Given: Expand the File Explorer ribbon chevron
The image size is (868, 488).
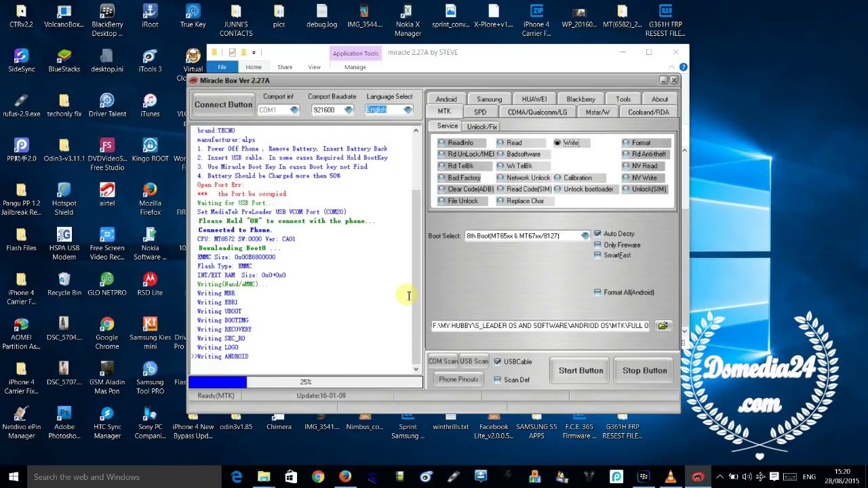Looking at the screenshot, I should point(671,67).
